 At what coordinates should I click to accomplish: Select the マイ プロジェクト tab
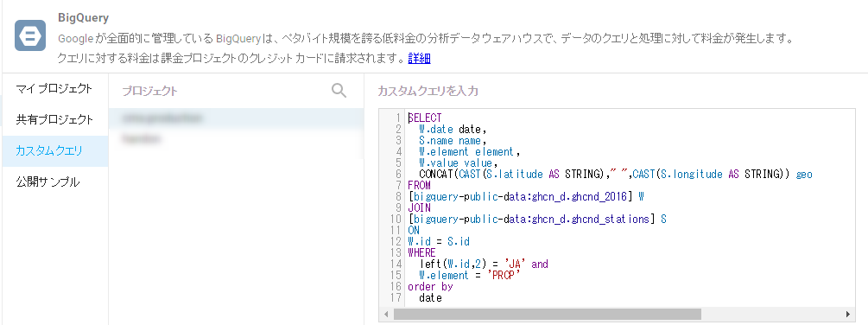(x=54, y=88)
